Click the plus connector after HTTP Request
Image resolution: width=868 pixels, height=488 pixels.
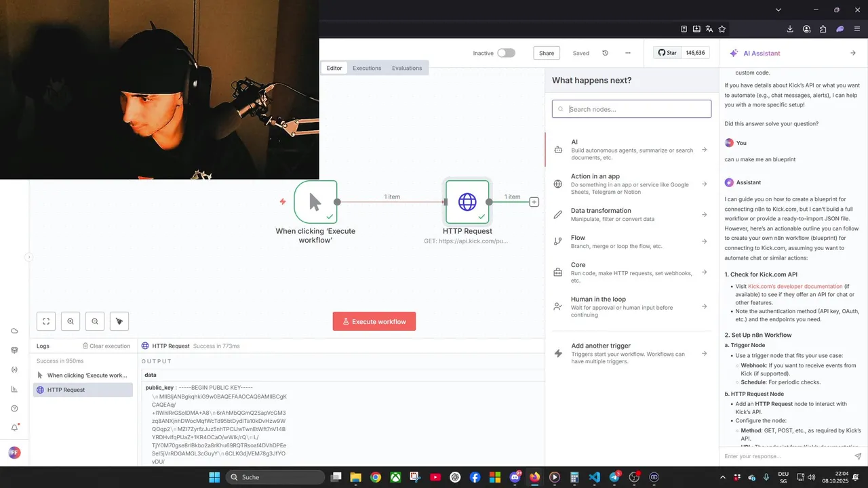534,202
